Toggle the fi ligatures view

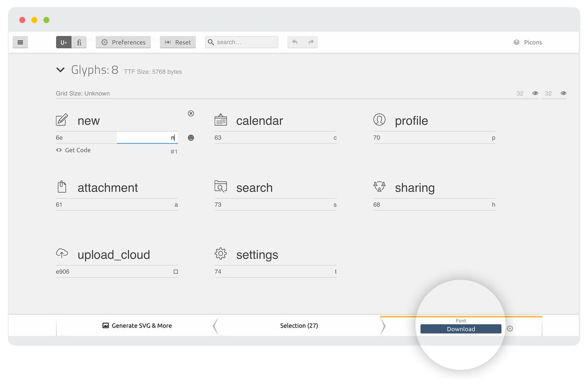click(x=79, y=42)
